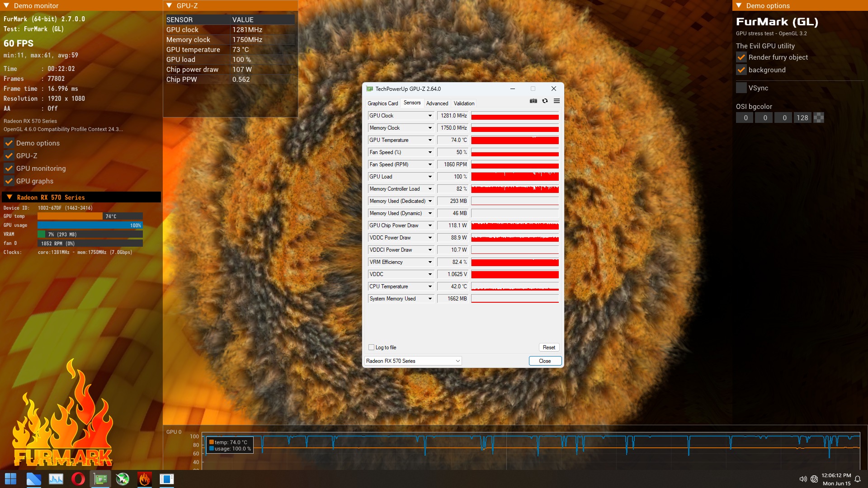Click the GPU Temperature value 74.0 °C
868x488 pixels.
[x=453, y=140]
